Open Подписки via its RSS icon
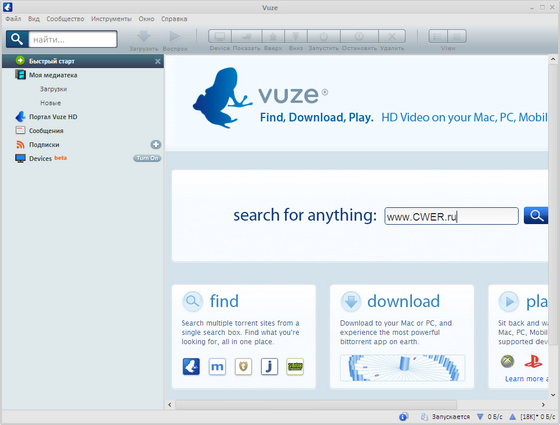Screen dimensions: 560x425 [20, 144]
